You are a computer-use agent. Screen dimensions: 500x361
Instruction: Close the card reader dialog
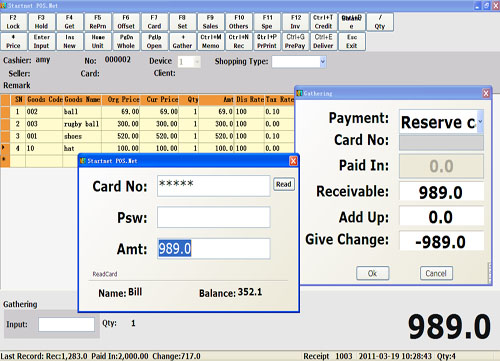[x=293, y=161]
